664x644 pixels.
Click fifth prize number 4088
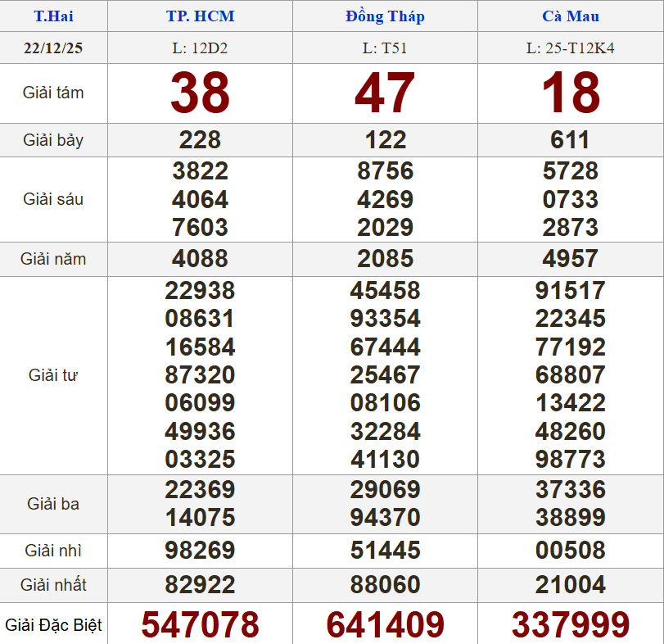coord(200,259)
